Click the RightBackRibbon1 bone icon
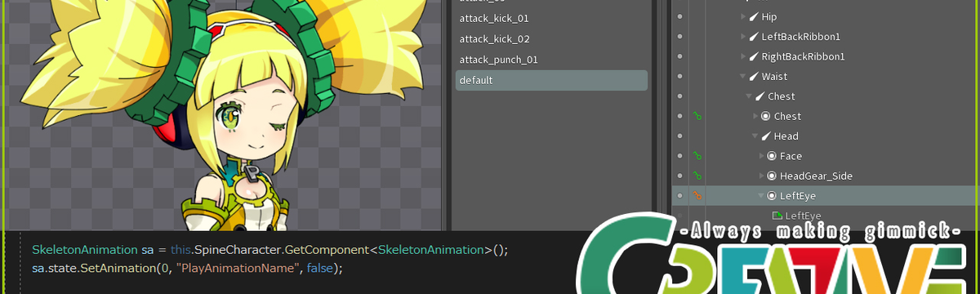 pyautogui.click(x=754, y=56)
